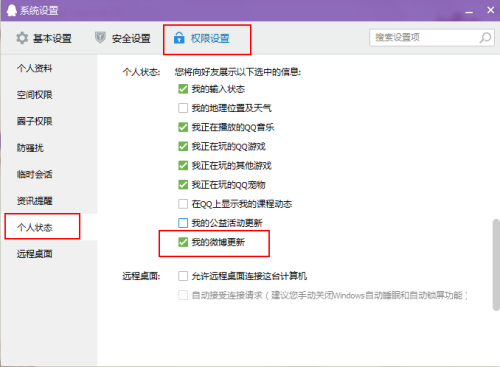Select the 权限设置 tab
This screenshot has width=500, height=367.
(202, 38)
